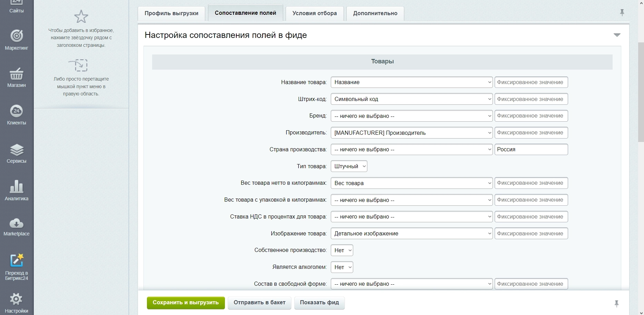Viewport: 644px width, 315px height.
Task: Change the Является алкоголем selection
Action: pos(341,267)
